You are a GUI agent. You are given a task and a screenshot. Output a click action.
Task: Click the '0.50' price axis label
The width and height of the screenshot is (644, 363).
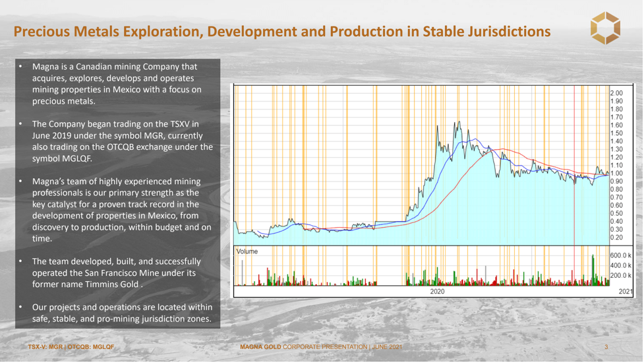[616, 213]
